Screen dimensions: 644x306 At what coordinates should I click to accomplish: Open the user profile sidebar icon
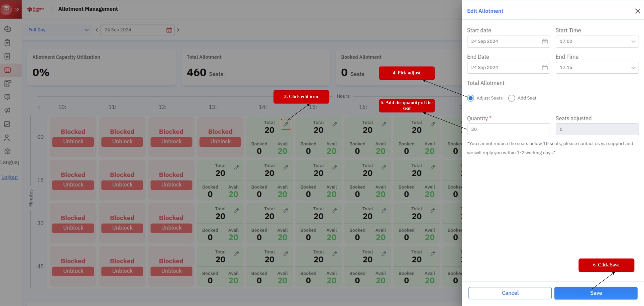[x=7, y=138]
